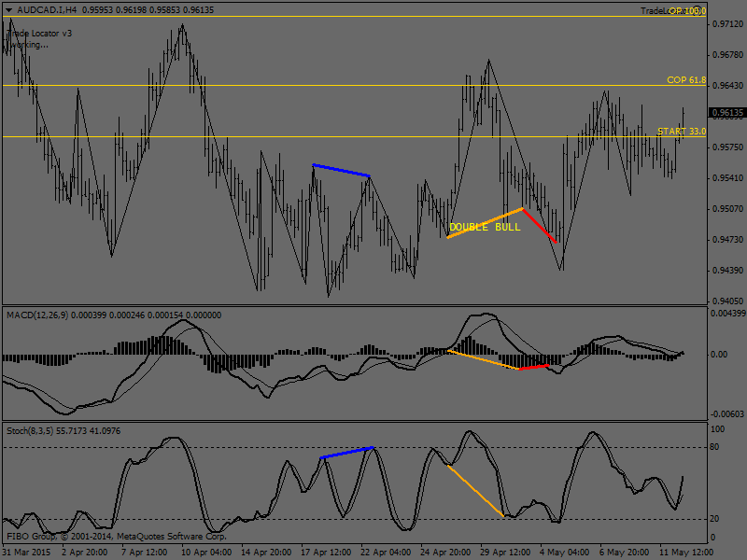Image resolution: width=747 pixels, height=560 pixels.
Task: Click the Trade Locator v3 text label
Action: (40, 33)
